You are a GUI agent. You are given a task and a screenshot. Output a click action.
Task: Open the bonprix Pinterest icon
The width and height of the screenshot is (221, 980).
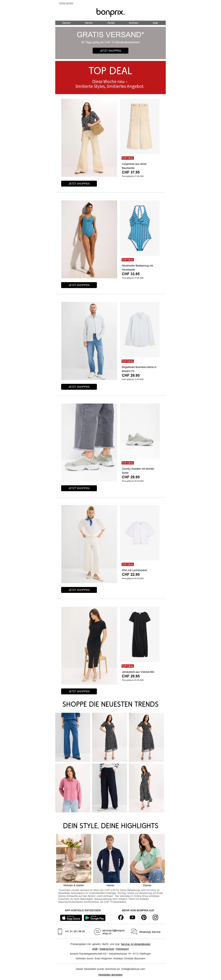tap(144, 917)
